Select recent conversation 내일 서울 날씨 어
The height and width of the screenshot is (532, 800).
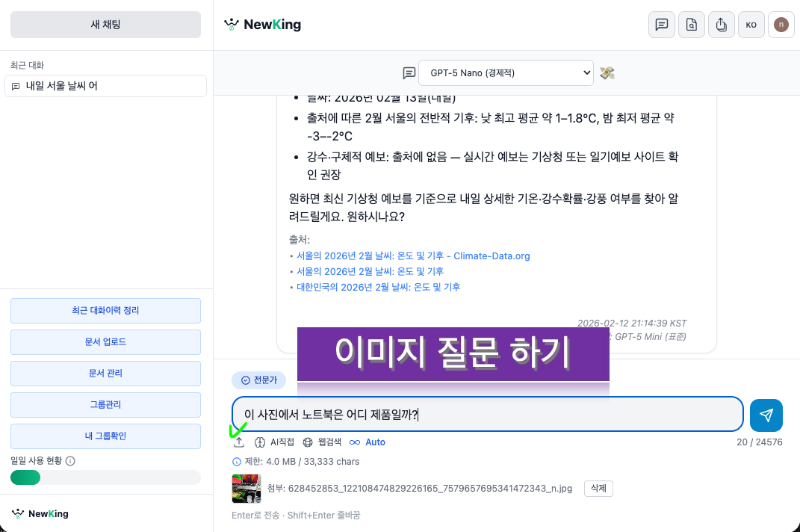point(105,87)
